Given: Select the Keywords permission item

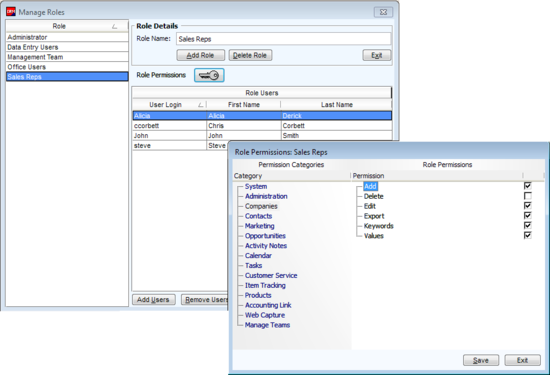Looking at the screenshot, I should (x=378, y=226).
